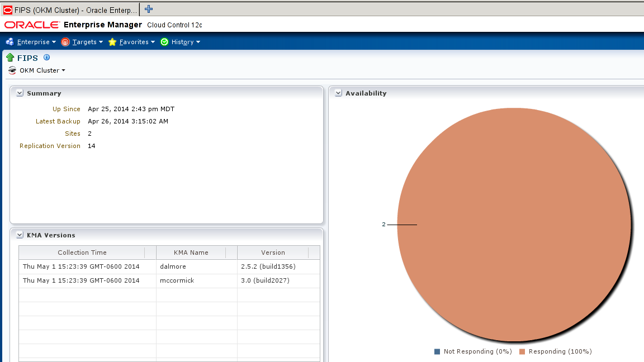
Task: Collapse the Summary panel
Action: pyautogui.click(x=20, y=93)
